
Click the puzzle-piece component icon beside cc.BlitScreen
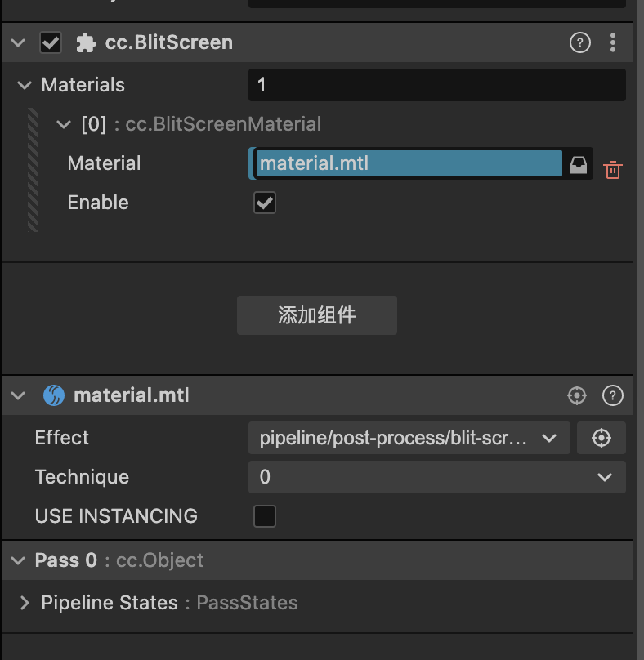coord(85,43)
